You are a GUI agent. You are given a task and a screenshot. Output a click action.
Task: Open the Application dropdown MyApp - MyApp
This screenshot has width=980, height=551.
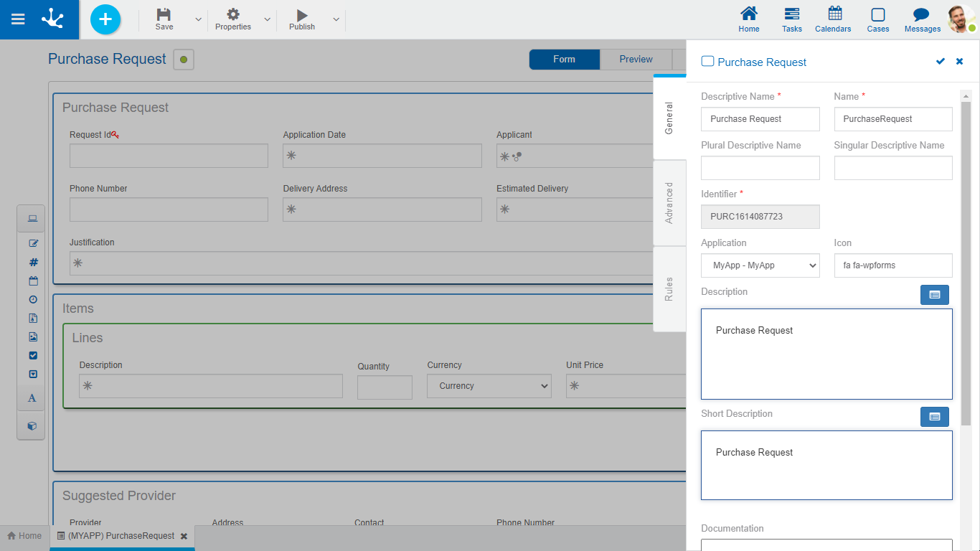click(x=760, y=265)
